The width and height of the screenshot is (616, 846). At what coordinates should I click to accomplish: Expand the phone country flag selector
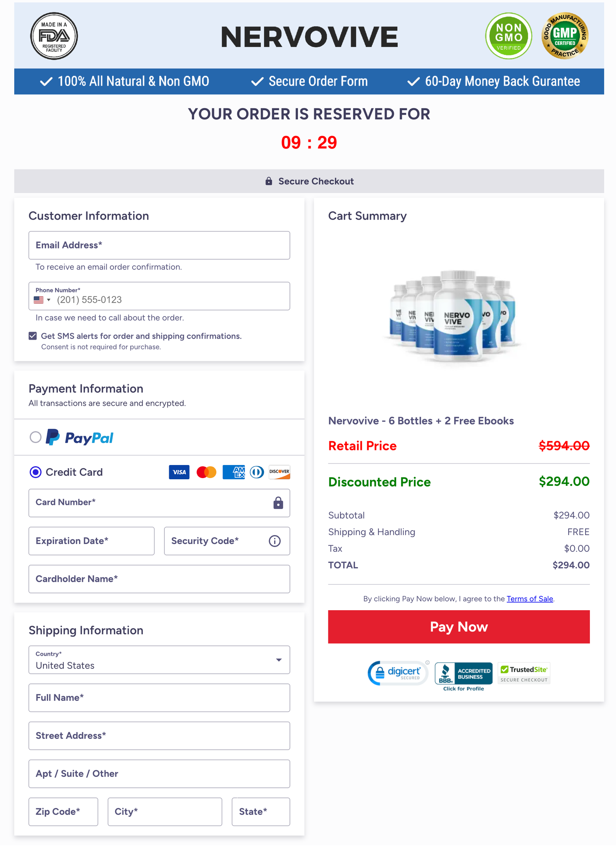(x=42, y=300)
